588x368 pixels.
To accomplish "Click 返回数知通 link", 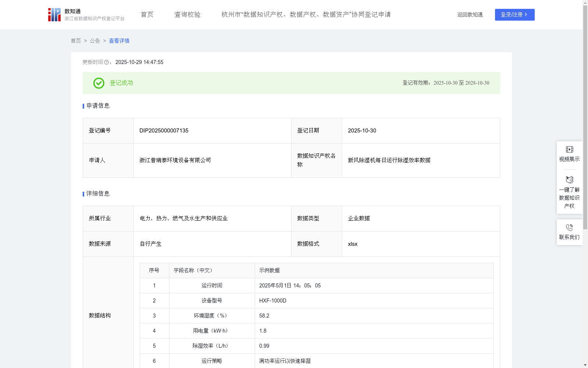I will pyautogui.click(x=470, y=15).
